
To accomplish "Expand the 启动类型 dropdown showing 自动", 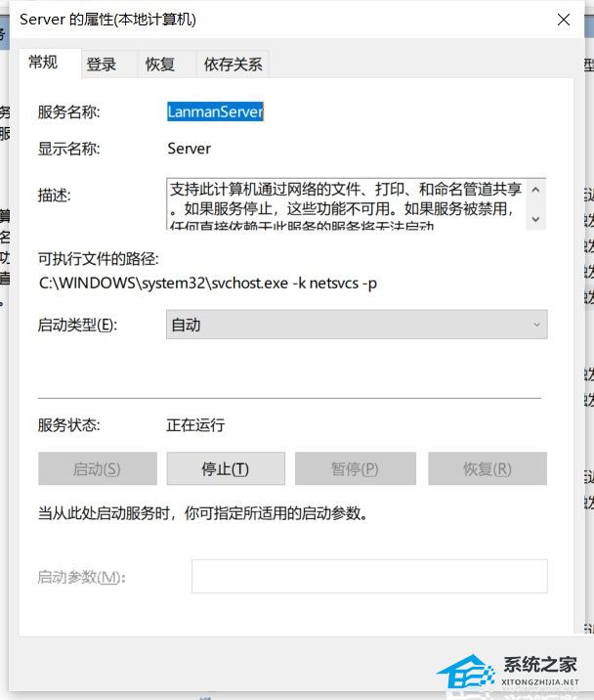I will 357,325.
